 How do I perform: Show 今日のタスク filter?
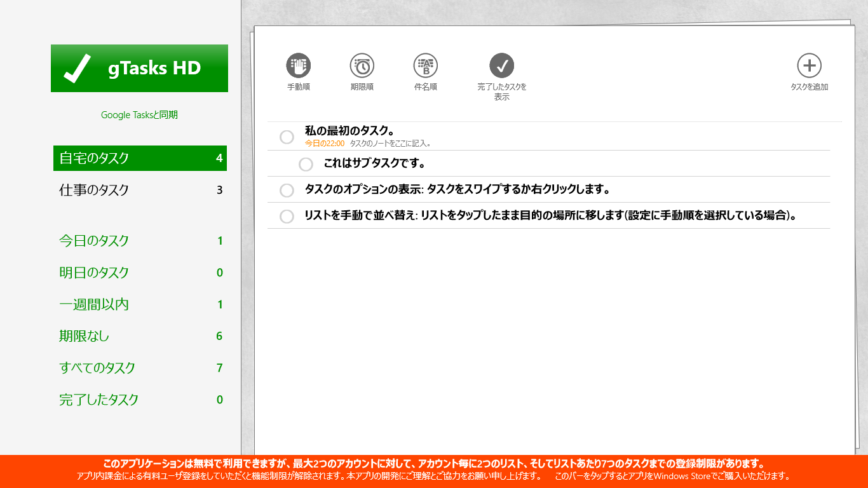(140, 241)
